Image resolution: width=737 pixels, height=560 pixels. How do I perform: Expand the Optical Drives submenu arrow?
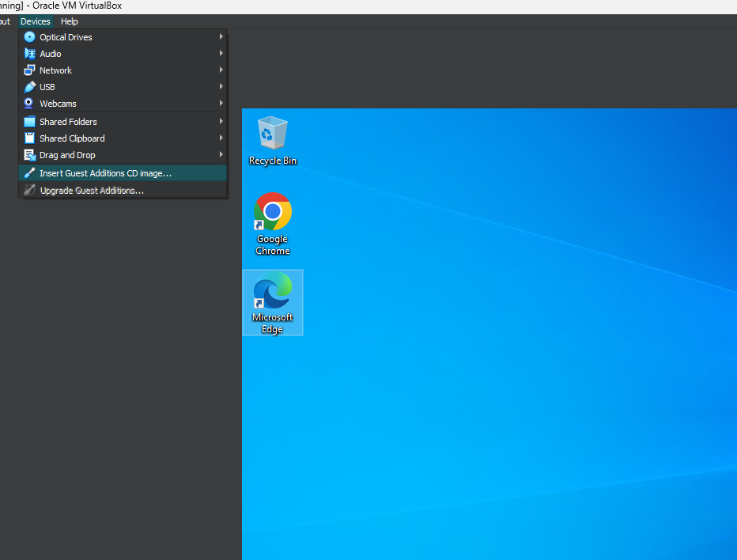221,37
